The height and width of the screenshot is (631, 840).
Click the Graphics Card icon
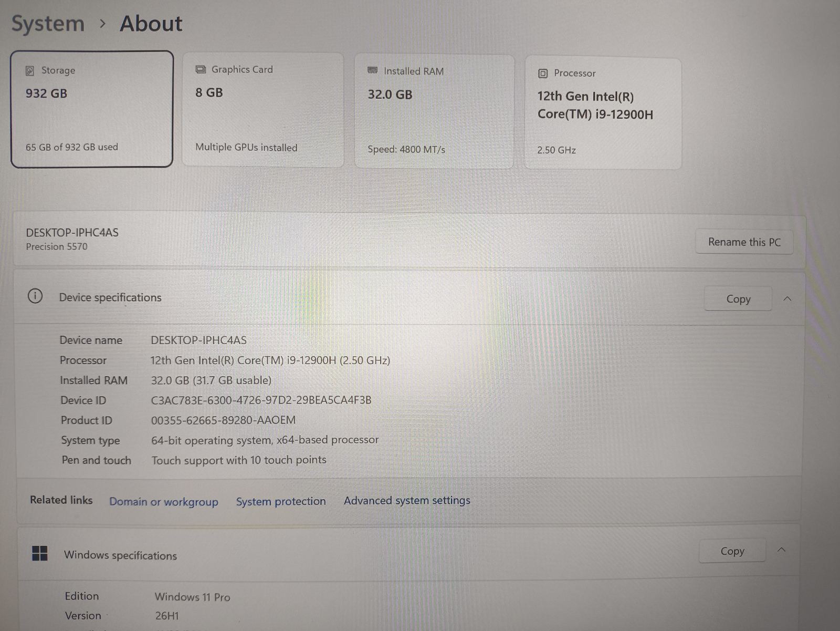coord(201,69)
